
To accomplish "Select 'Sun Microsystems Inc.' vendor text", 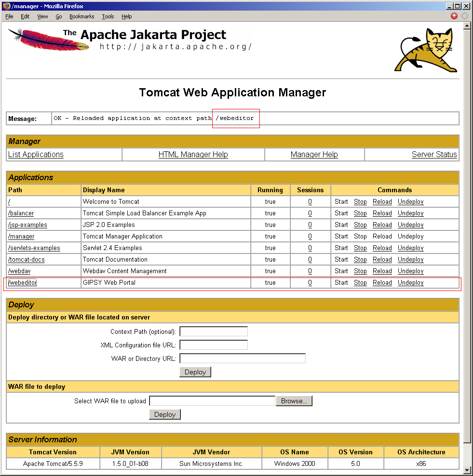I will 212,463.
